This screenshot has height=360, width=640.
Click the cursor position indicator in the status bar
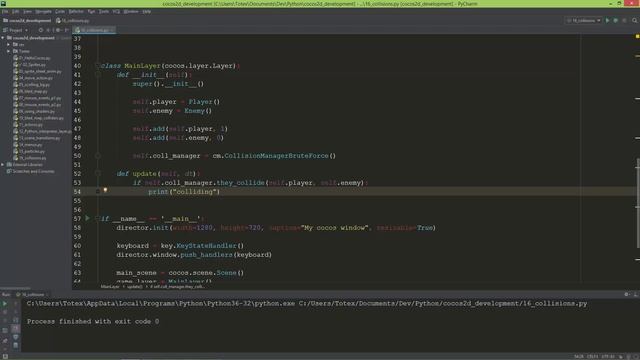[x=579, y=356]
